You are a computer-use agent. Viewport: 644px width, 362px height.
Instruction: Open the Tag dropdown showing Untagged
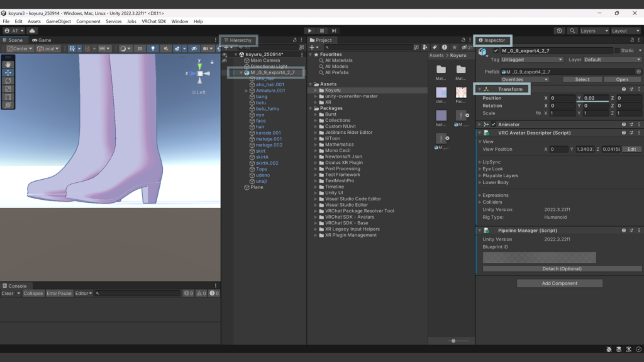[x=531, y=60]
